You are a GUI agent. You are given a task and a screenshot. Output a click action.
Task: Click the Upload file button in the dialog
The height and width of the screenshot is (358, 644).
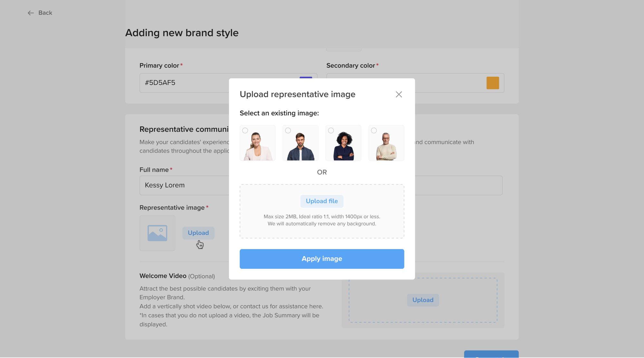[x=322, y=201]
